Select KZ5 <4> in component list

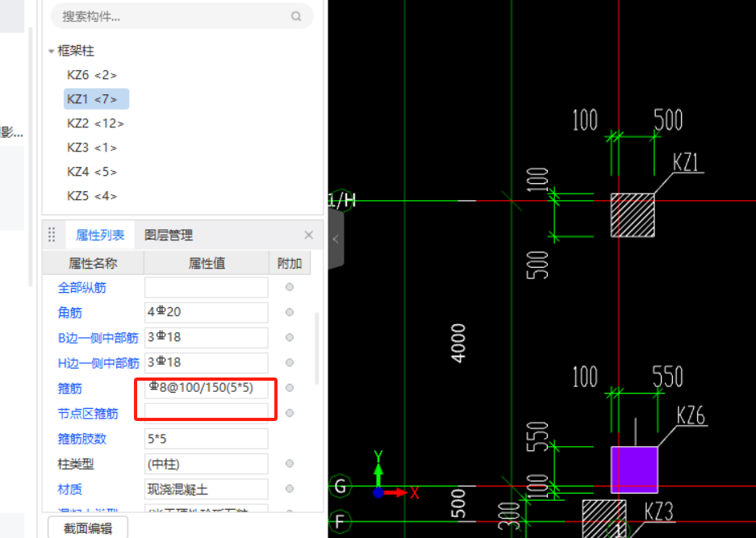pos(92,196)
